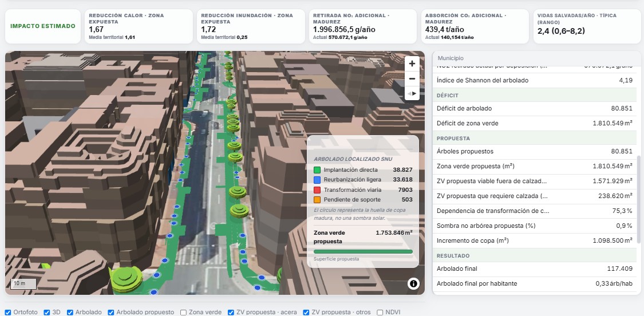Select the Arbolado final row

[x=535, y=268]
